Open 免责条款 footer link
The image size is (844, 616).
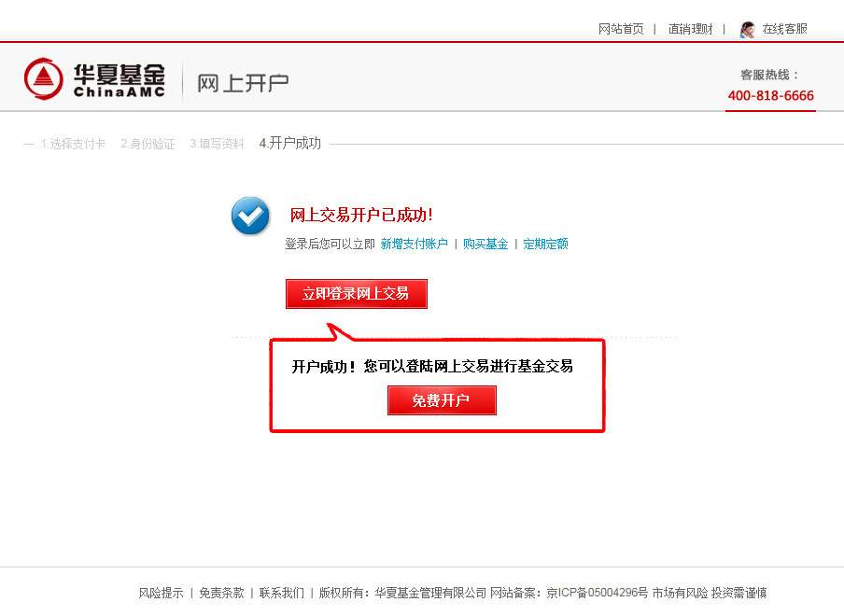tap(222, 593)
